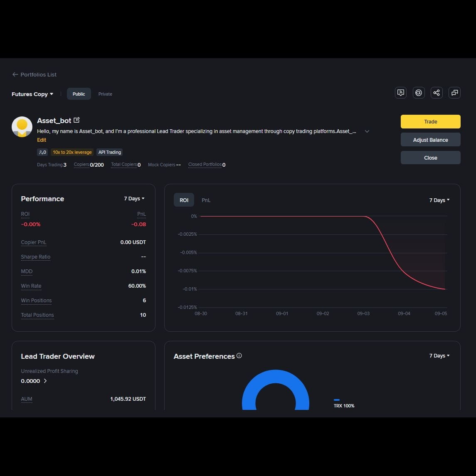Click the -0.08 PnL value

tap(138, 224)
